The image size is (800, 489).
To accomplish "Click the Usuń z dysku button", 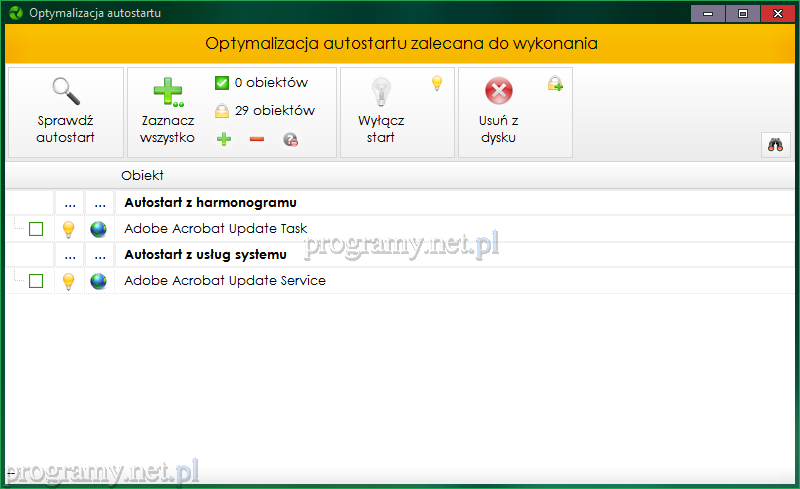I will tap(499, 113).
